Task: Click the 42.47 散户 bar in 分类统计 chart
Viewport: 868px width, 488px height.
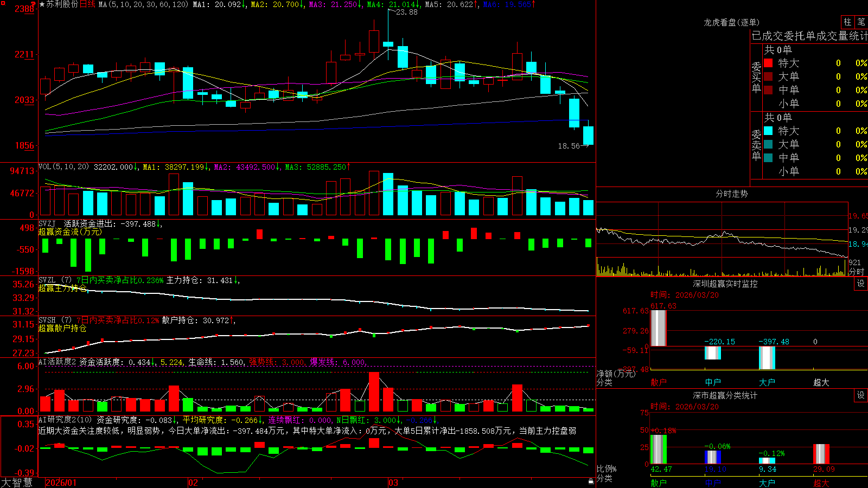Action: [x=659, y=450]
